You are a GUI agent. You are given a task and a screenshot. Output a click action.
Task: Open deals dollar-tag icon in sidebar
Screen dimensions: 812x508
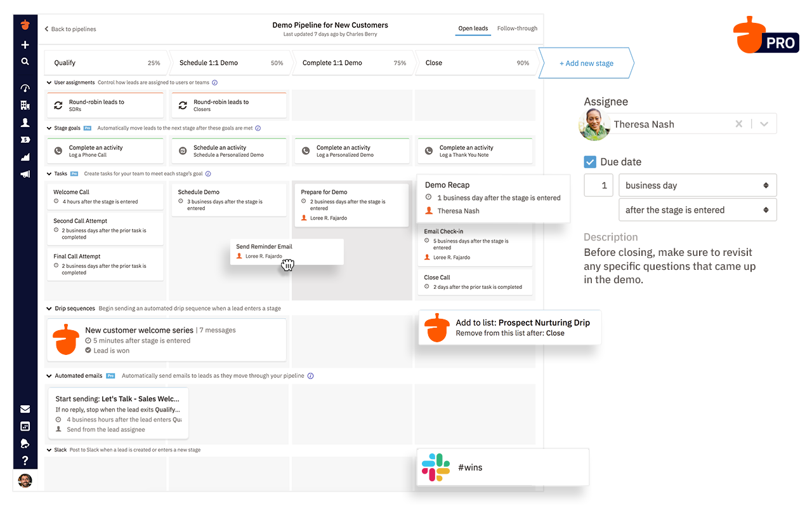click(x=25, y=140)
